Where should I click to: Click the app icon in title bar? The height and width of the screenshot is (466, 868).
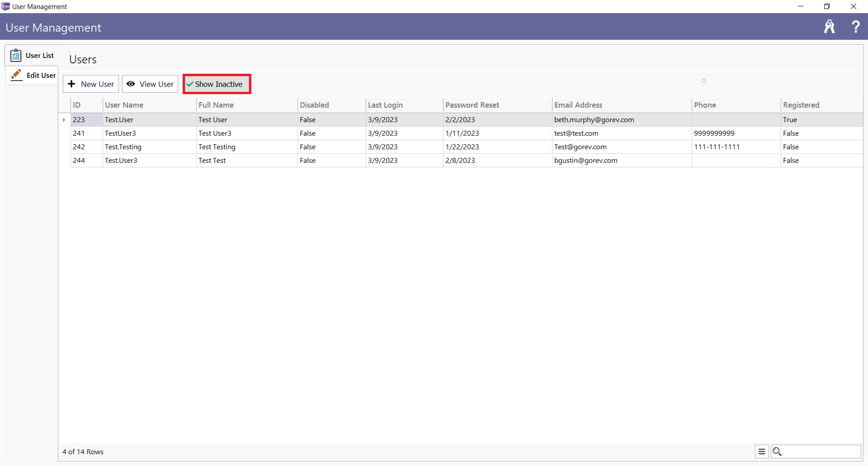pyautogui.click(x=5, y=6)
